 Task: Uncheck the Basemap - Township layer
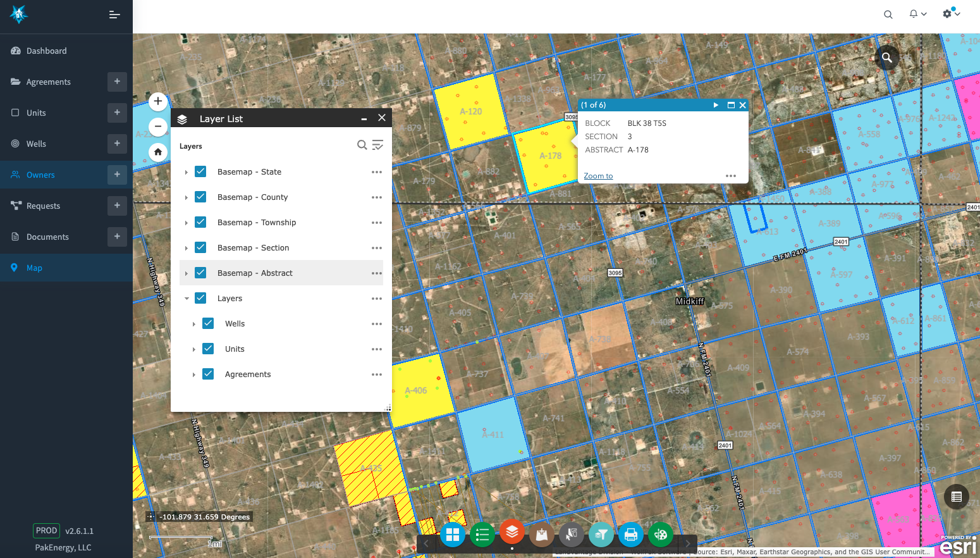pos(200,222)
